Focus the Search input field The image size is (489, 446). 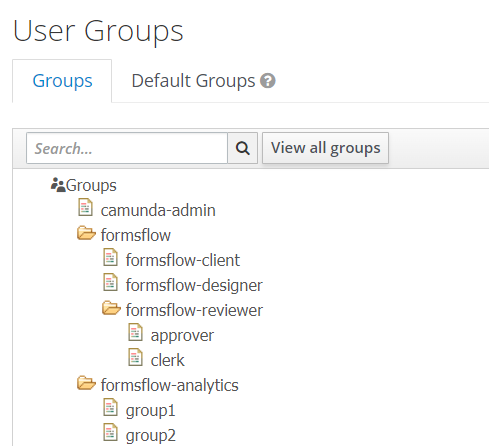(127, 148)
